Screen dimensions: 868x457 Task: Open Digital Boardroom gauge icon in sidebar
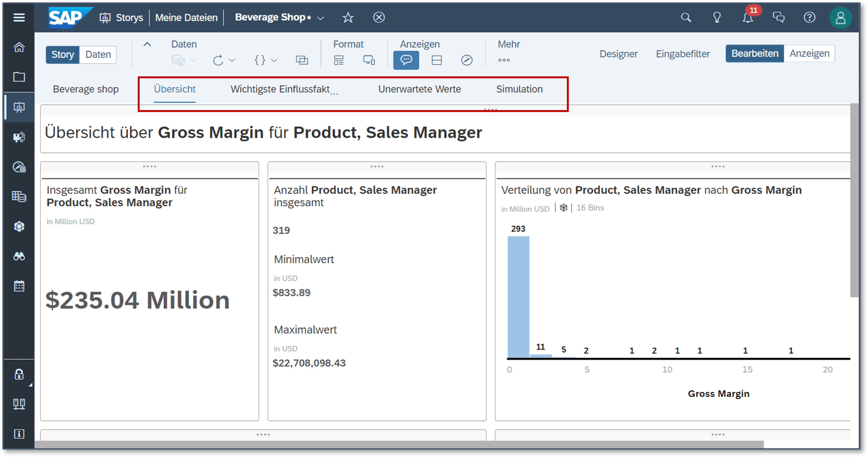pyautogui.click(x=19, y=167)
